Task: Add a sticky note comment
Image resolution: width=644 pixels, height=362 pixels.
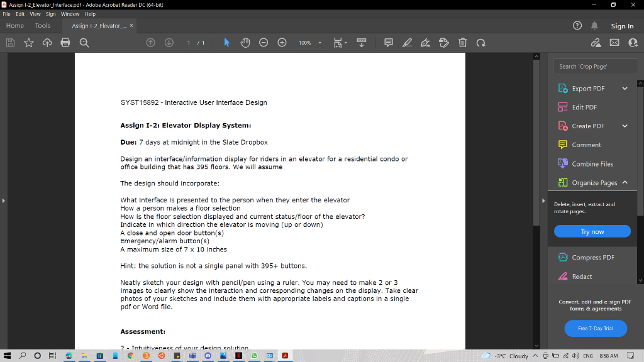Action: pyautogui.click(x=388, y=42)
